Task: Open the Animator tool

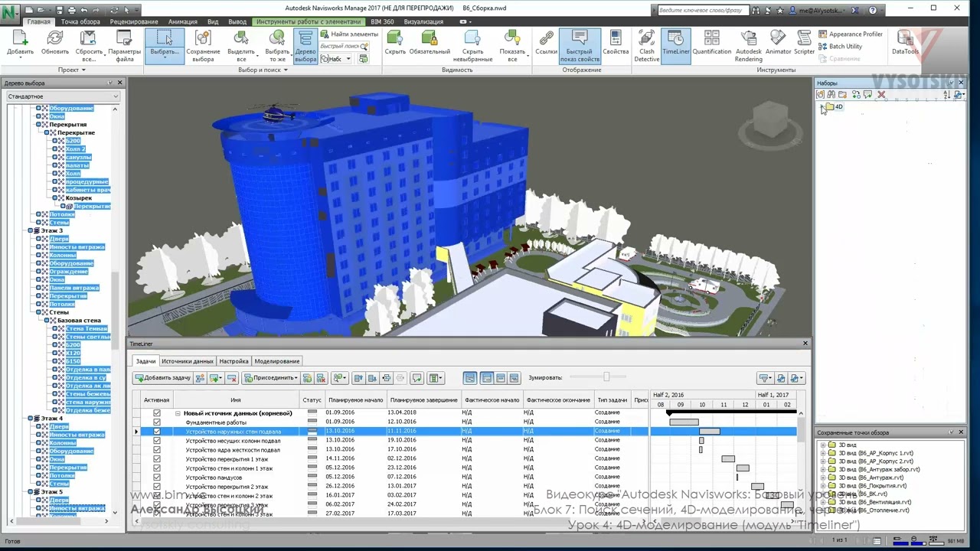Action: tap(779, 43)
